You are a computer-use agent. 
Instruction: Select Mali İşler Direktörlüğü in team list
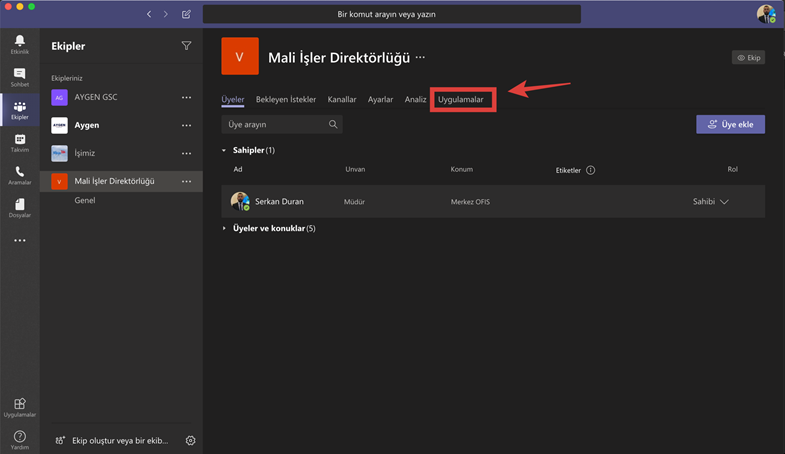coord(121,181)
